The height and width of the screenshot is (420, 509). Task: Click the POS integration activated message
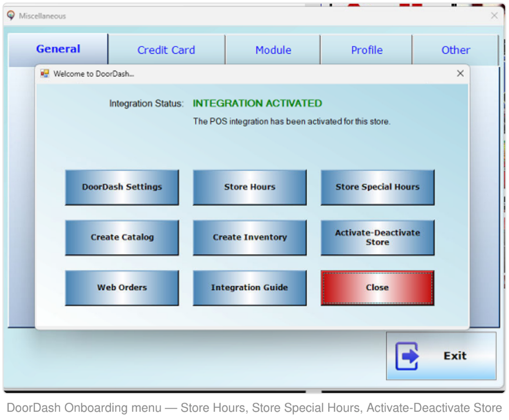click(291, 121)
